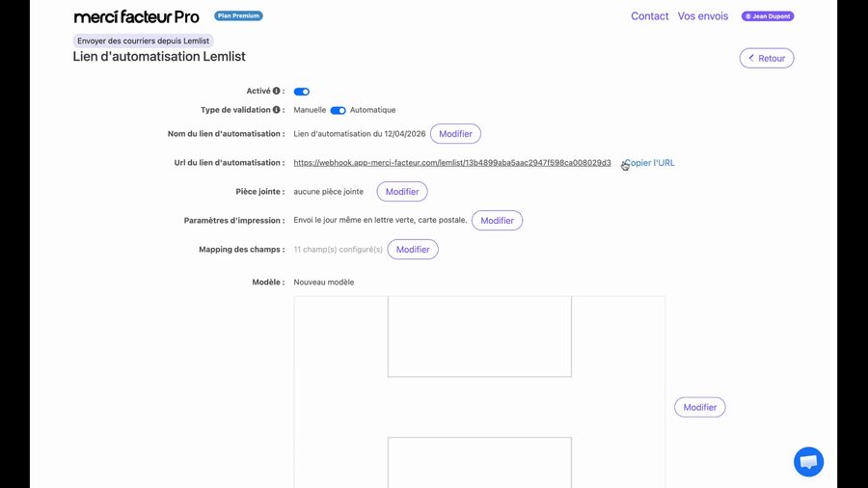Click the info icon next to Type de validation

[276, 110]
